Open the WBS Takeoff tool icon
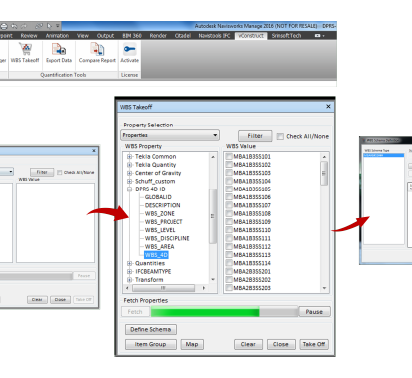Viewport: 412px width, 378px height. pyautogui.click(x=25, y=49)
